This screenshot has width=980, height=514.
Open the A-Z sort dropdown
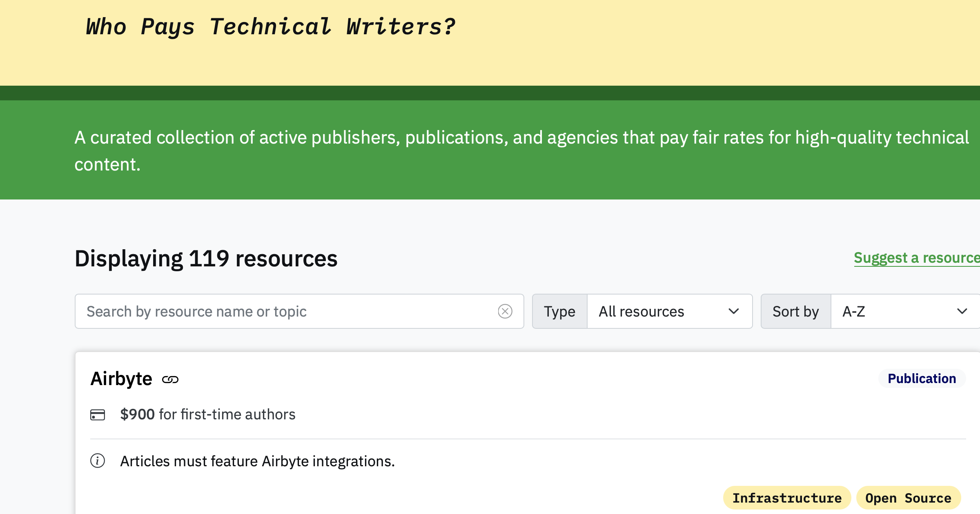tap(905, 311)
